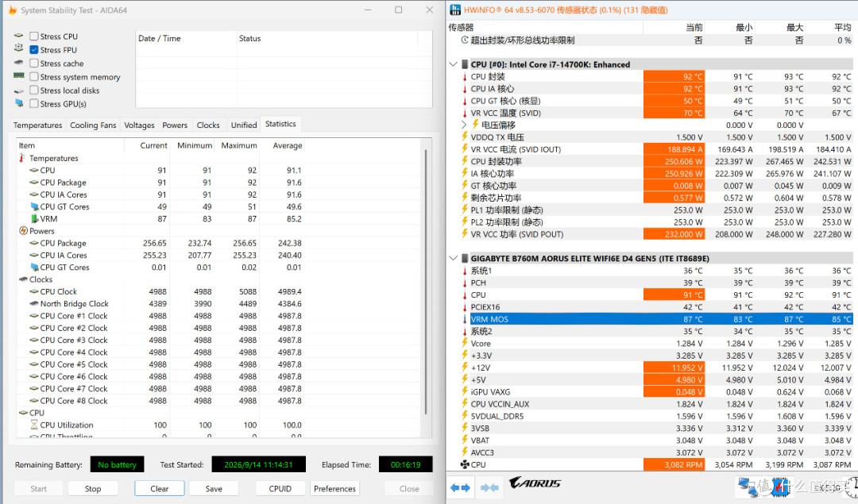Expand the 电压偏移 sensor group
This screenshot has width=858, height=504.
click(x=464, y=125)
